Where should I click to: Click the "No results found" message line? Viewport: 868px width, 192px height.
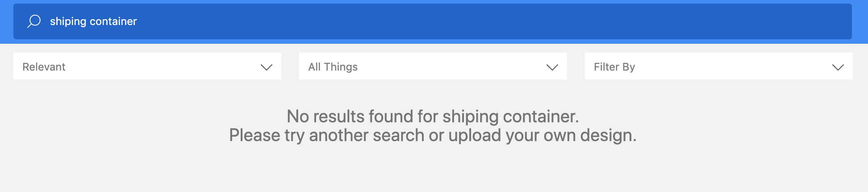433,117
